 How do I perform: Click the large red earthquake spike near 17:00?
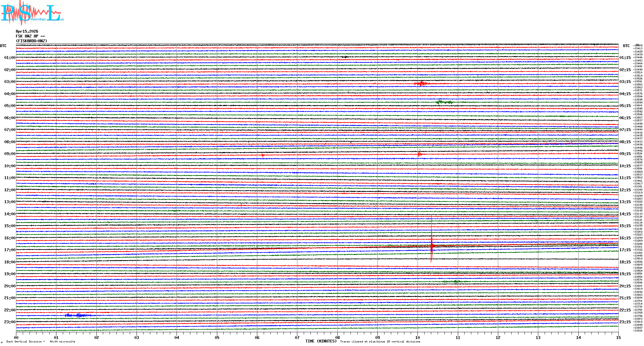[432, 246]
